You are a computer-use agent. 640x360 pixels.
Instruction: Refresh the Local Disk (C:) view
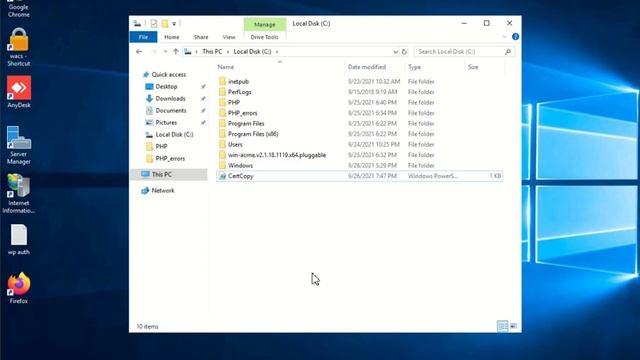[x=404, y=52]
